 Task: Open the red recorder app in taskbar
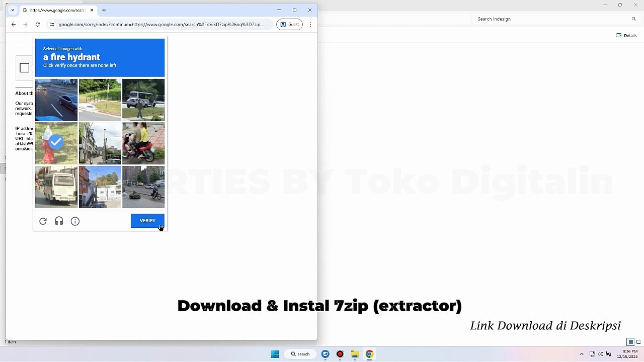coord(340,354)
